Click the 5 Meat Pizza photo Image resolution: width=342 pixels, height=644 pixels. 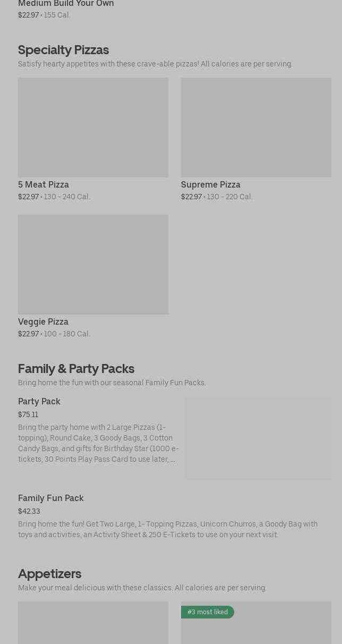click(93, 128)
